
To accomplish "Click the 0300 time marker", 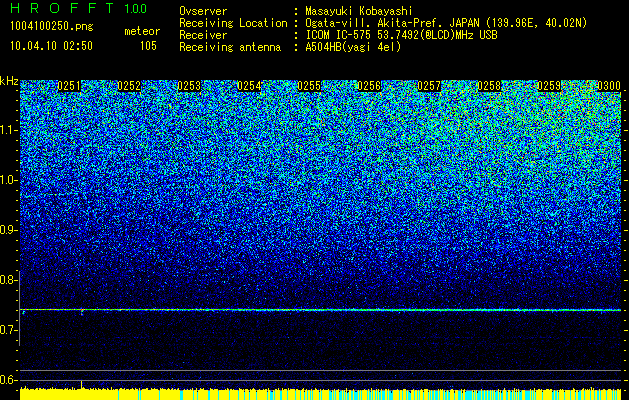I will click(609, 86).
